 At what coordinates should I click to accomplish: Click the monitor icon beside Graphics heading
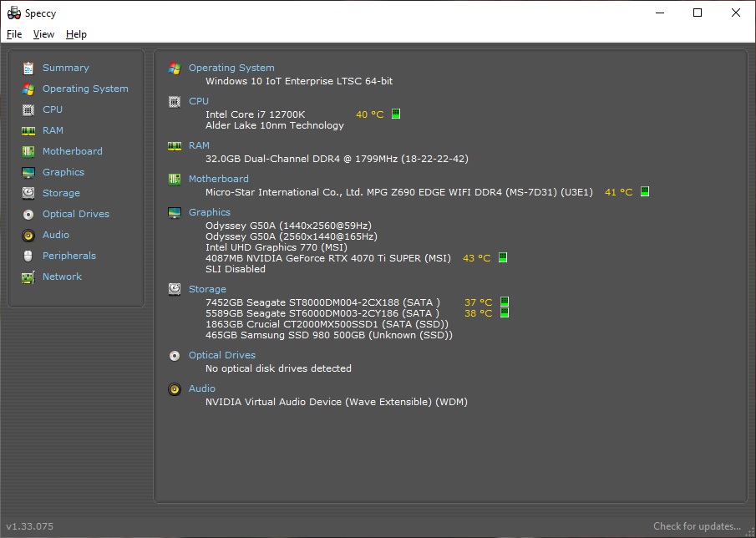[x=175, y=212]
